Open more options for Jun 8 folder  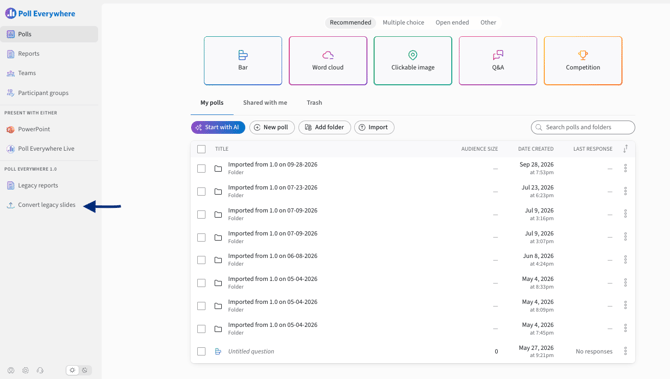point(625,260)
